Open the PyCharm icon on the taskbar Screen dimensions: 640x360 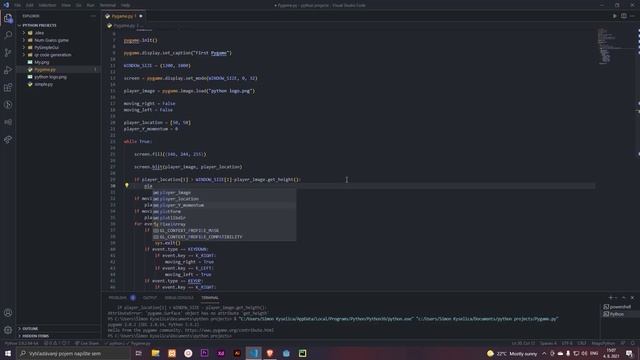click(302, 353)
